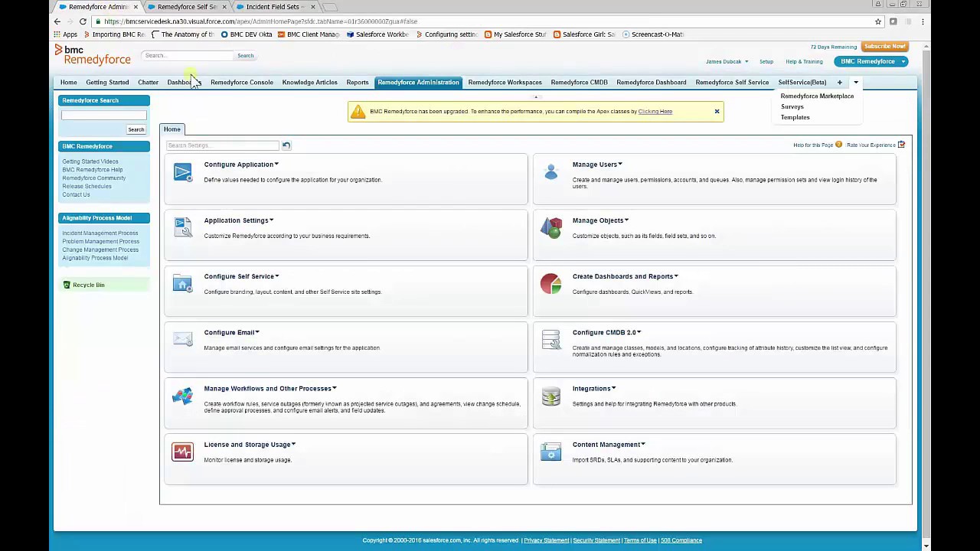Open the Getting Started tab
The width and height of the screenshot is (980, 551).
click(x=107, y=83)
